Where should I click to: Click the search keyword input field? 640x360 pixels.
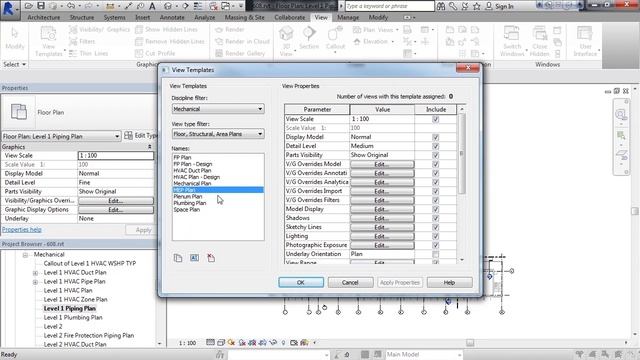tap(389, 6)
